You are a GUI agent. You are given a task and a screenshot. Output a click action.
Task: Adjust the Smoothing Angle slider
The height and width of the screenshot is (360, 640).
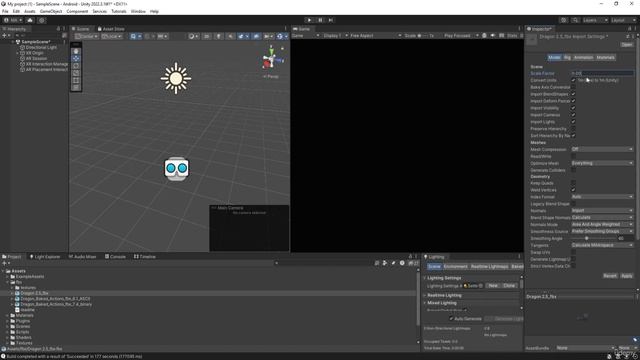(x=587, y=238)
